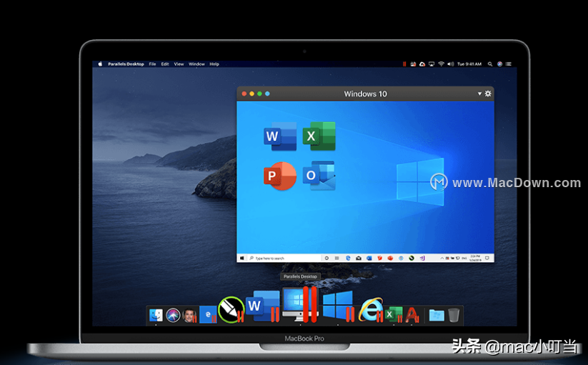Toggle the Wi-Fi menu bar icon

441,64
